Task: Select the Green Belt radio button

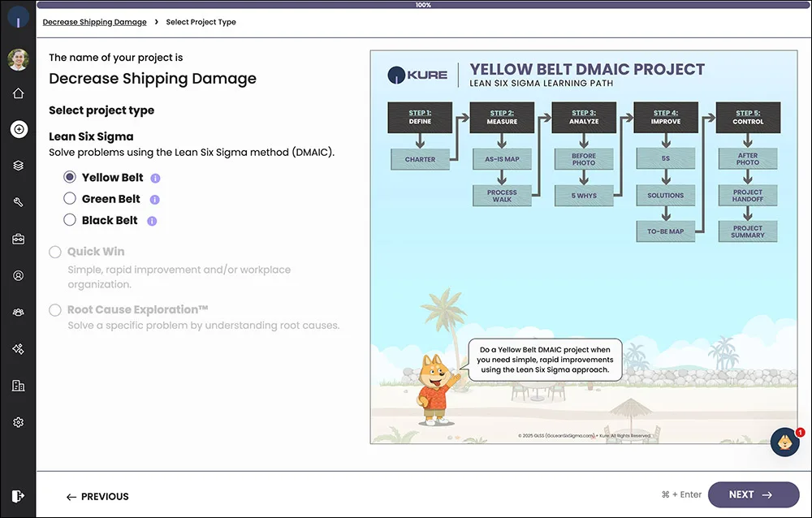Action: click(69, 198)
